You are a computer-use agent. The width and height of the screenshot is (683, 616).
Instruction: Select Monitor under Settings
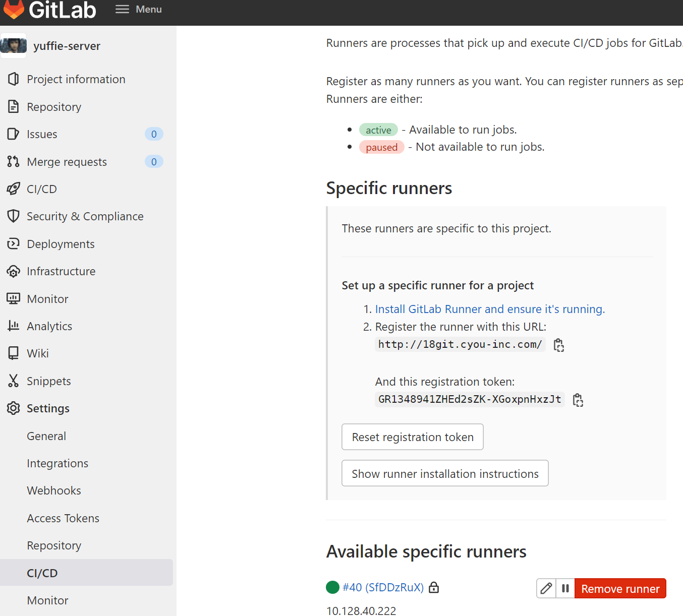pos(47,600)
